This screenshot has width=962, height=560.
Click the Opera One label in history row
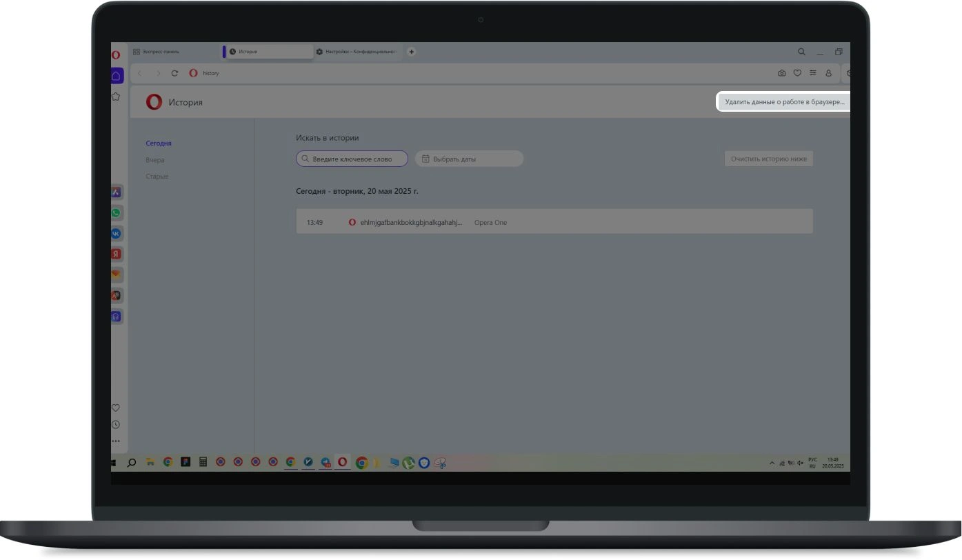pyautogui.click(x=490, y=223)
